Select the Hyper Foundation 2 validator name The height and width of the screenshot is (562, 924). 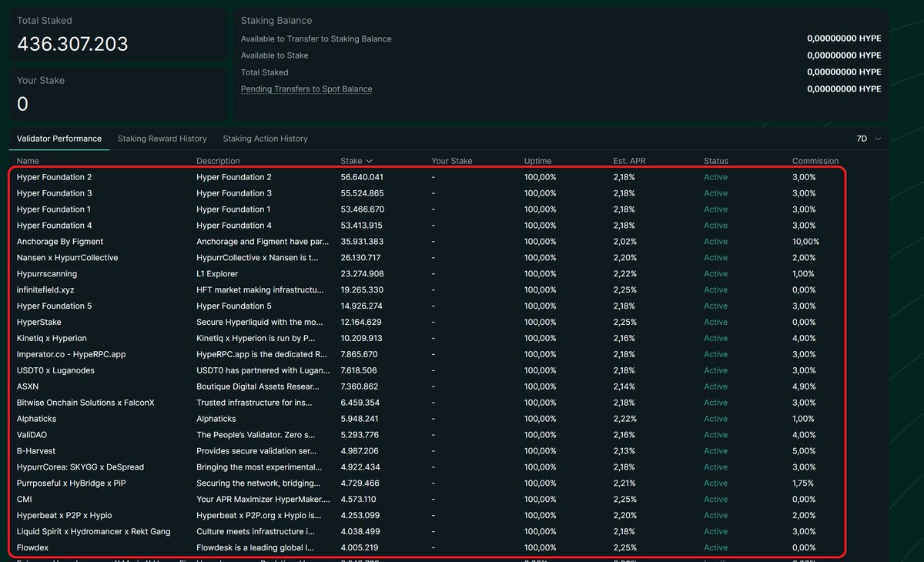tap(55, 177)
